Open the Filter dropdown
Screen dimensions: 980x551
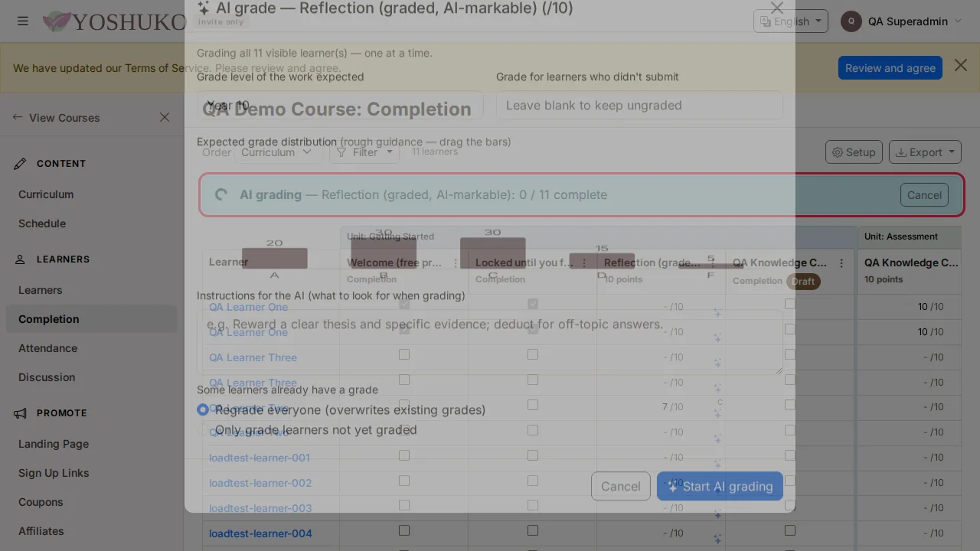click(364, 152)
